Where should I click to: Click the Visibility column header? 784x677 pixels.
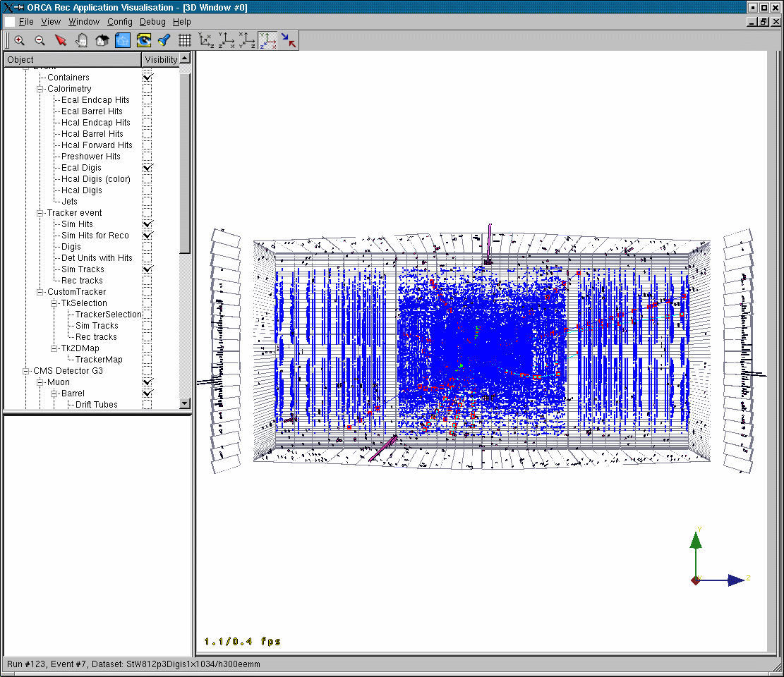(x=161, y=60)
